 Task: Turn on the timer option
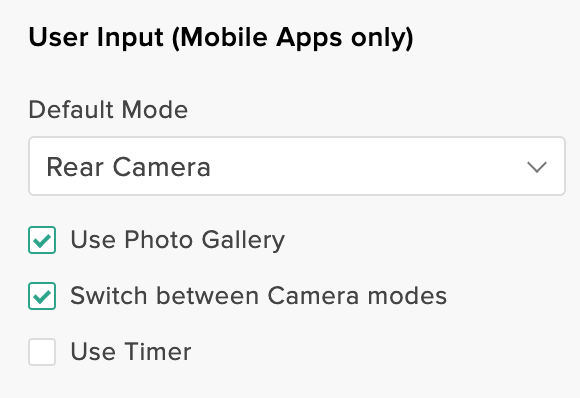(x=42, y=352)
